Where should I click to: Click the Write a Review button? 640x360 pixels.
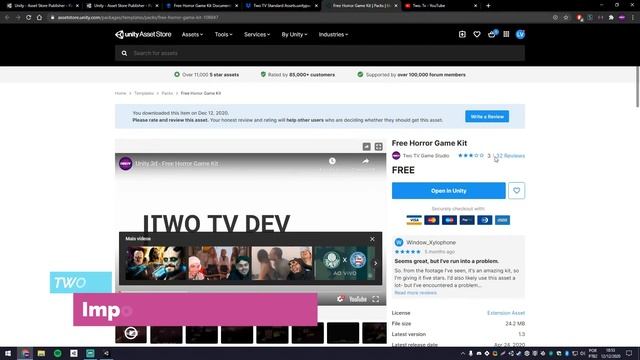click(487, 117)
